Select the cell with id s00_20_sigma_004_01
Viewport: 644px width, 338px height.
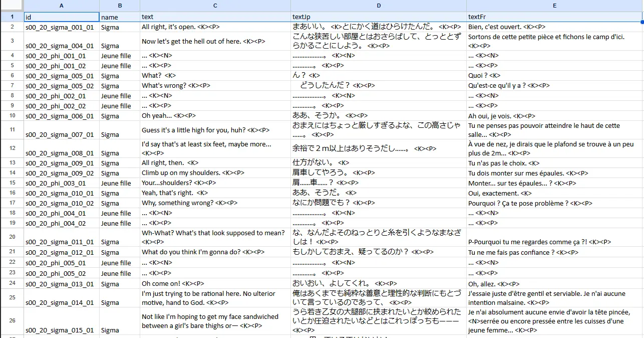point(61,46)
